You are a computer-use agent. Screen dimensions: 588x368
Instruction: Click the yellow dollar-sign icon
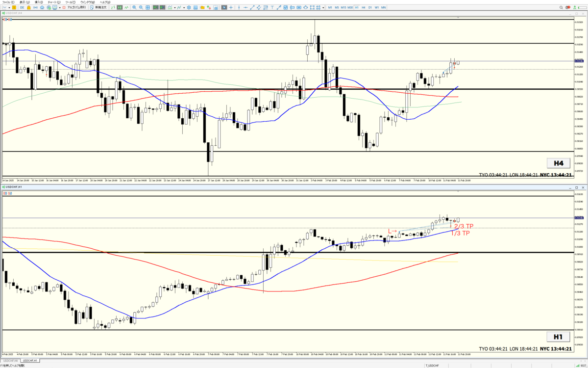click(x=14, y=7)
